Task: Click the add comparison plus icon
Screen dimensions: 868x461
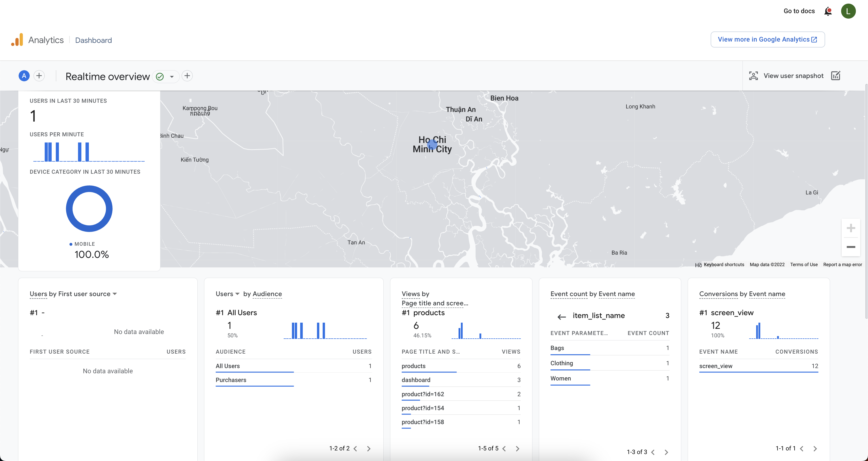Action: click(39, 76)
